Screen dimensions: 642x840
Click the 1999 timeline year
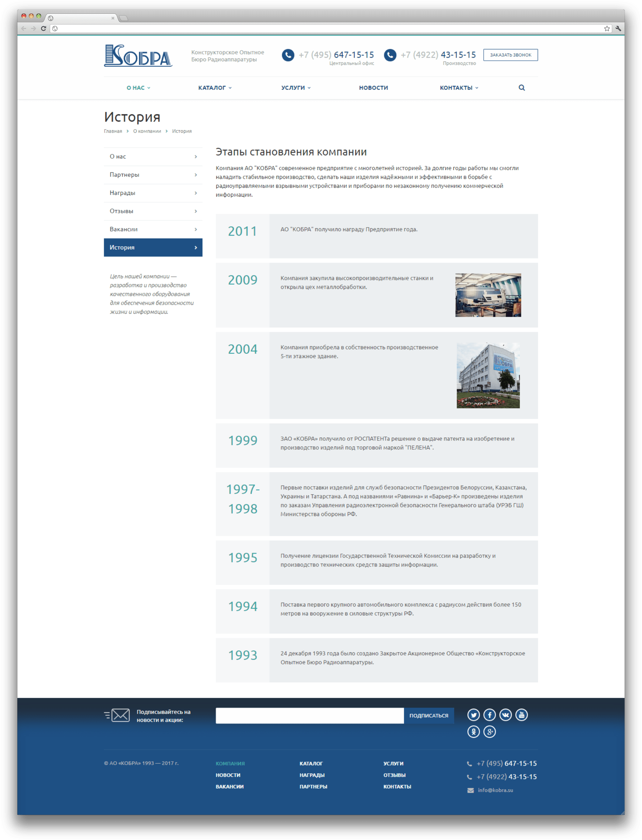[x=243, y=441]
